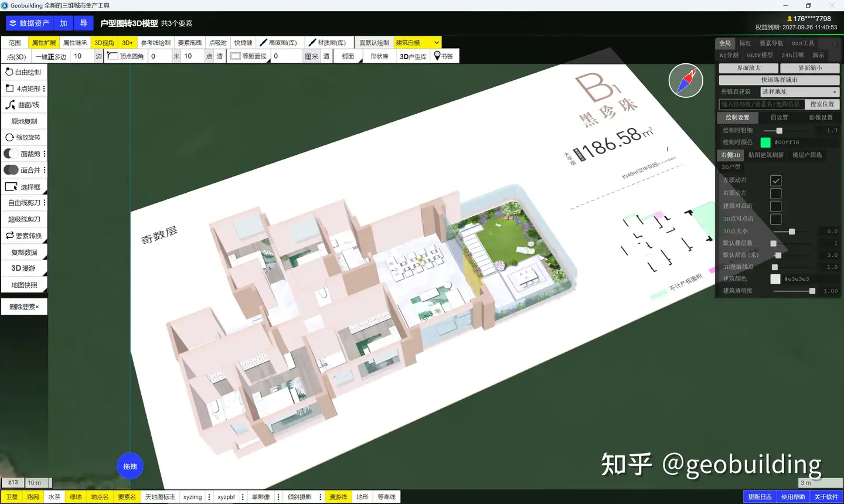This screenshot has width=844, height=504.
Task: Choose the 面裁剪 face clip tool
Action: point(21,154)
